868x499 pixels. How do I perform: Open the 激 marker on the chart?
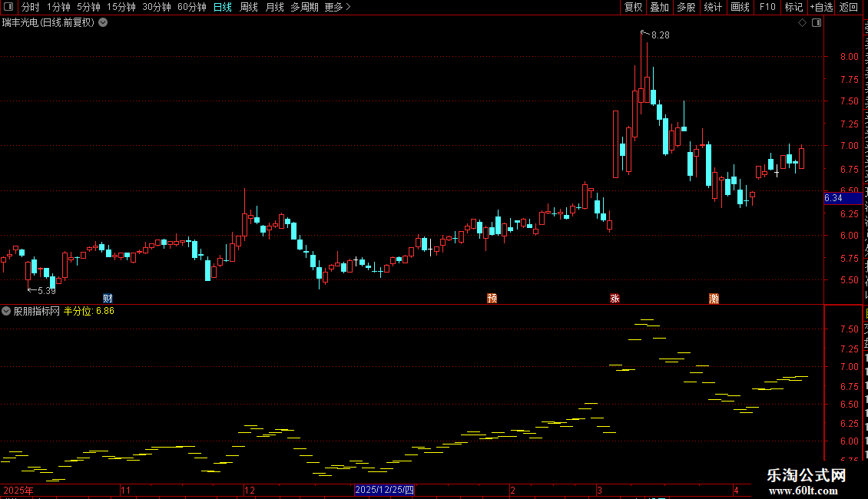click(x=714, y=299)
